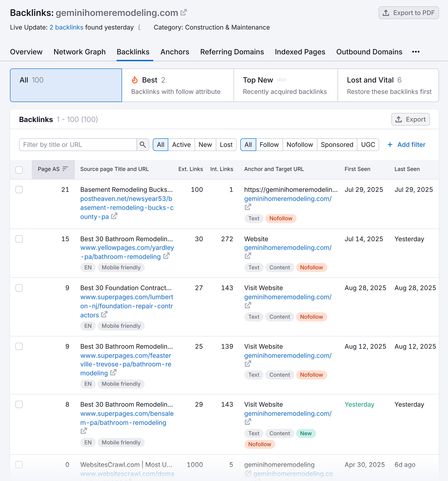Open the external link icon beside the postheaven URL
The image size is (448, 481).
point(114,216)
